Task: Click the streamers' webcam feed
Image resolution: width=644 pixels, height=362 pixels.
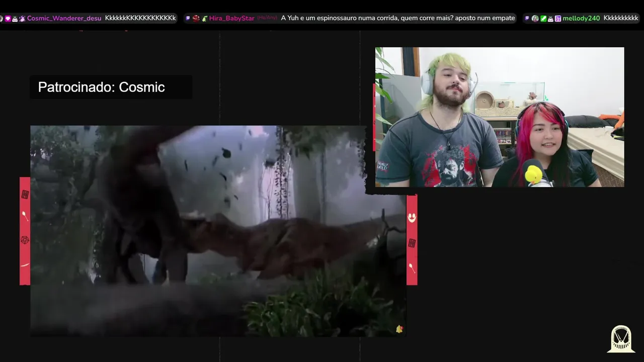Action: [500, 117]
